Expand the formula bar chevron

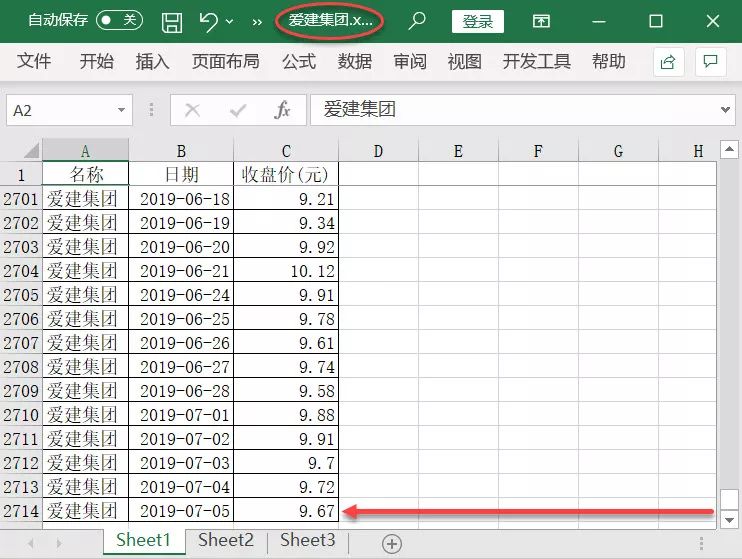(725, 110)
